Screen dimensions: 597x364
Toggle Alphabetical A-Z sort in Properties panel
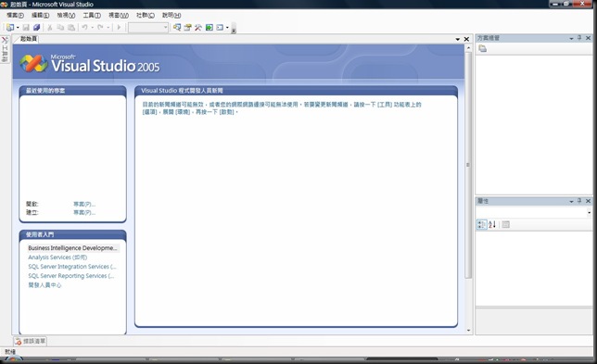[x=492, y=224]
